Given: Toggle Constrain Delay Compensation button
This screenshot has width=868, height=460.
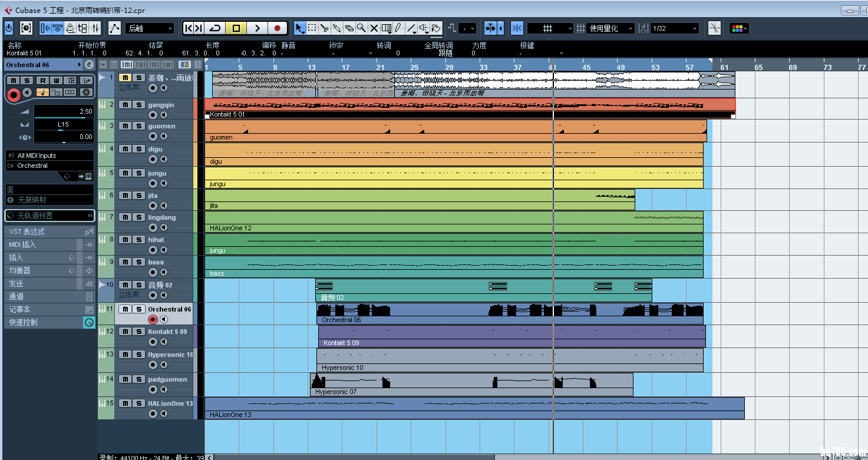Looking at the screenshot, I should (26, 28).
